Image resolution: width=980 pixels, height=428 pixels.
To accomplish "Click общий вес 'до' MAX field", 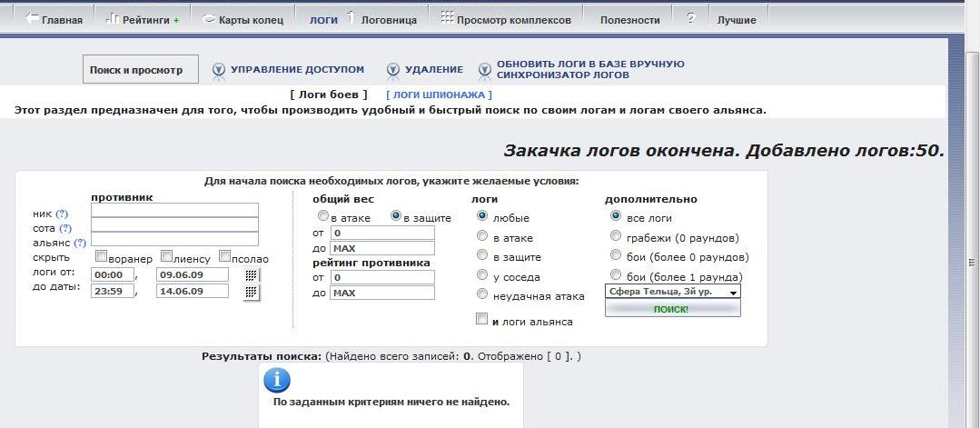I will 381,248.
